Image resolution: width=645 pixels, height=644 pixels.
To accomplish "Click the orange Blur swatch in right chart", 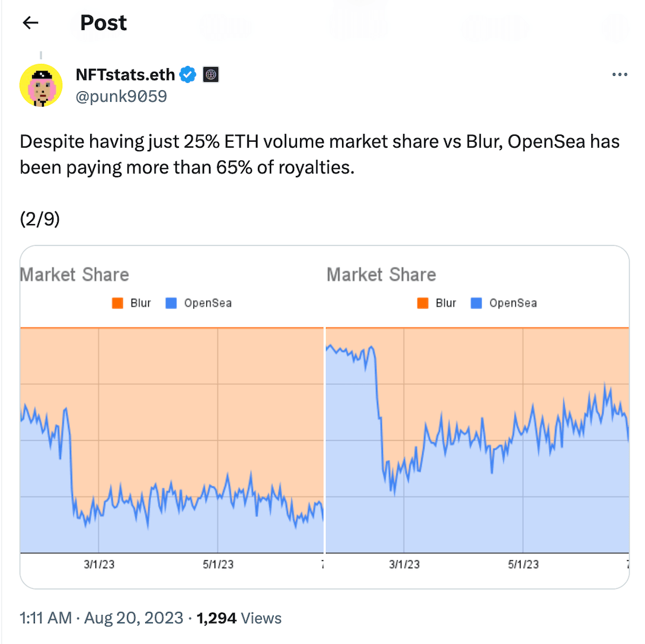I will pos(423,303).
